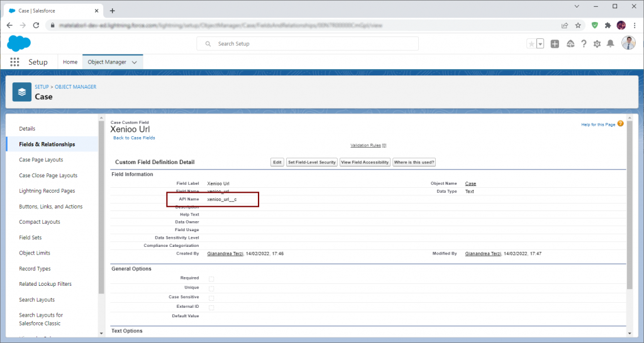Open Chrome's tab search chevron

click(x=577, y=6)
